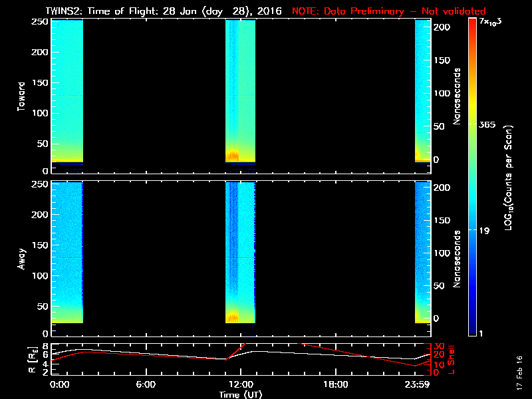The image size is (532, 399).
Task: Click the 0:00 tick label on time axis
Action: 59,384
